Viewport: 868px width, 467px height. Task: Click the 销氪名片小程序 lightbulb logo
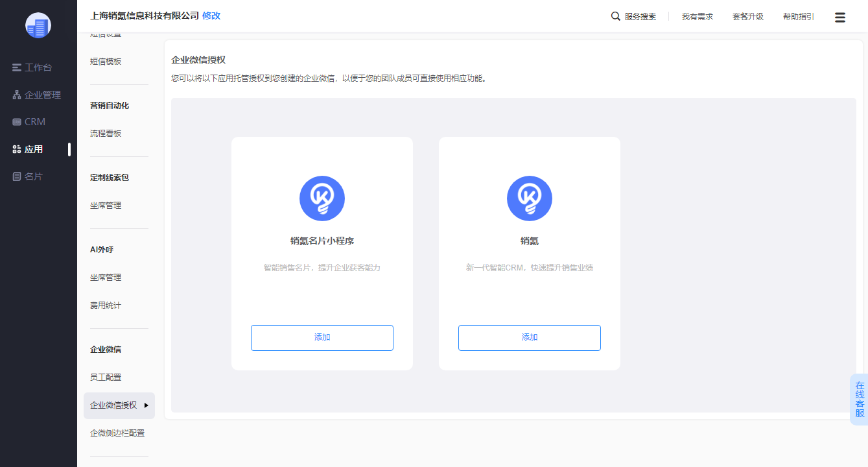click(x=322, y=198)
